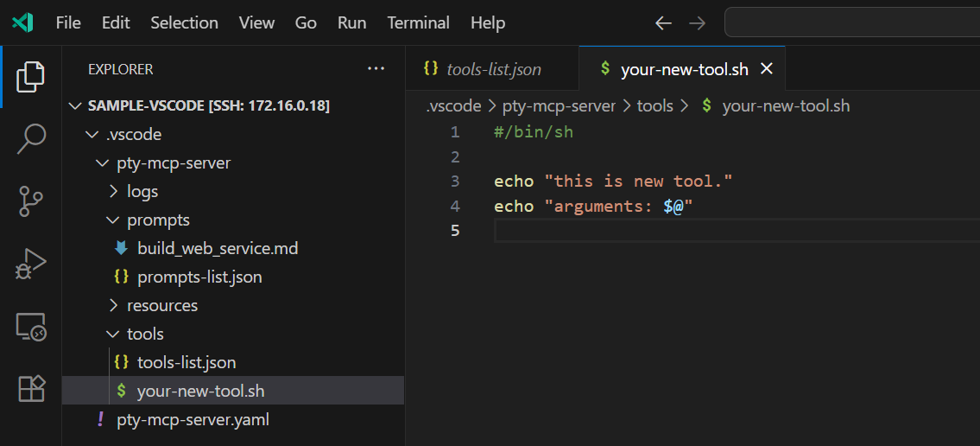Collapse the pty-mcp-server folder
The image size is (980, 446).
(x=233, y=163)
